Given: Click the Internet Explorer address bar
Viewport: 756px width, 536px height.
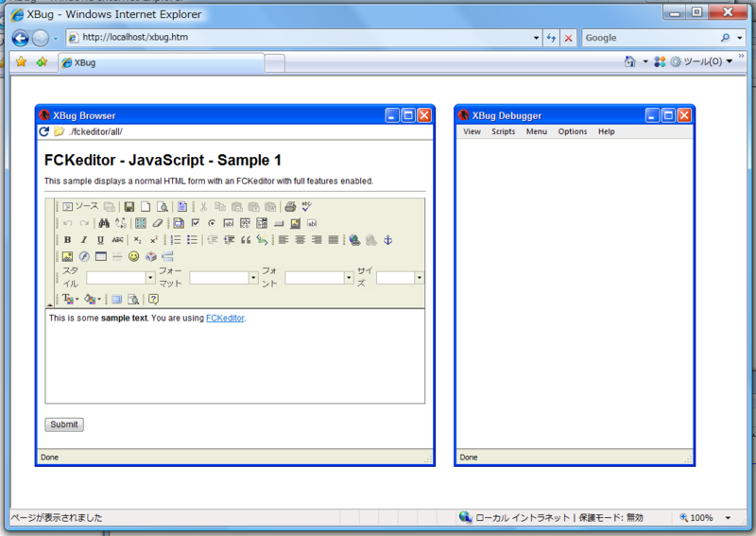Looking at the screenshot, I should click(303, 37).
